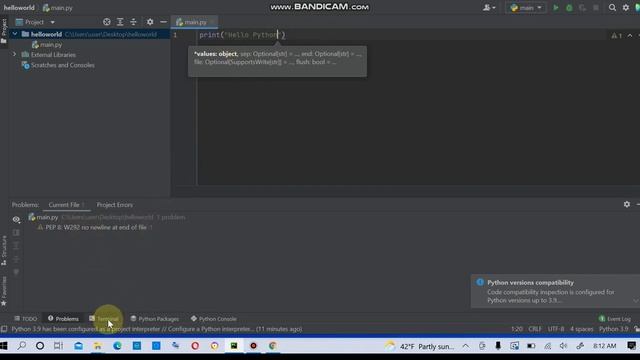Change UTF-8 file encoding
The height and width of the screenshot is (360, 640).
[x=556, y=329]
